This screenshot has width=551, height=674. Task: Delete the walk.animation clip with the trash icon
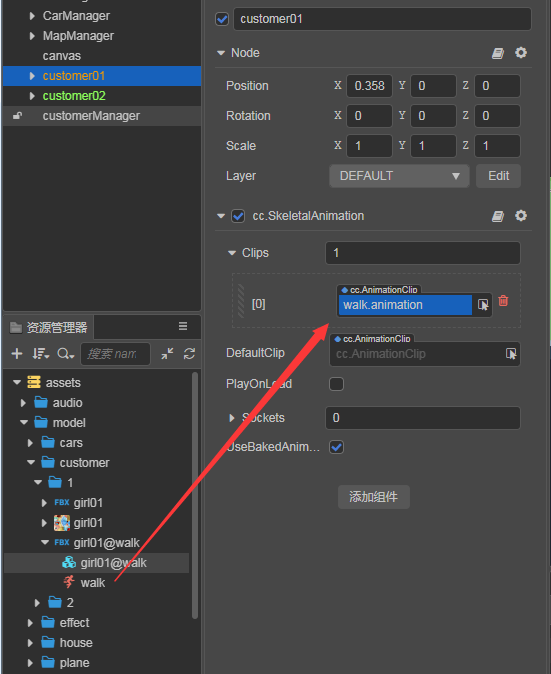(503, 301)
